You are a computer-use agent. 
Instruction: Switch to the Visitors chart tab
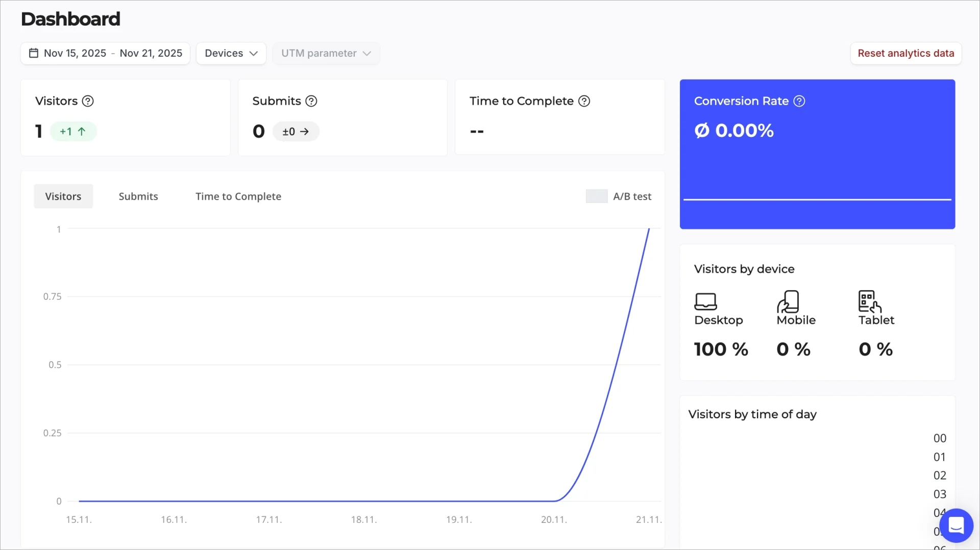pyautogui.click(x=63, y=196)
